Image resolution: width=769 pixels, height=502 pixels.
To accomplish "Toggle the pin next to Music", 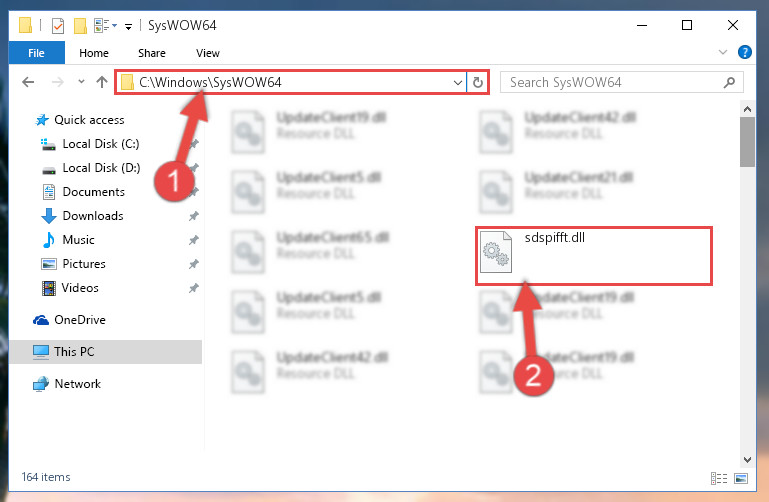I will pyautogui.click(x=194, y=240).
